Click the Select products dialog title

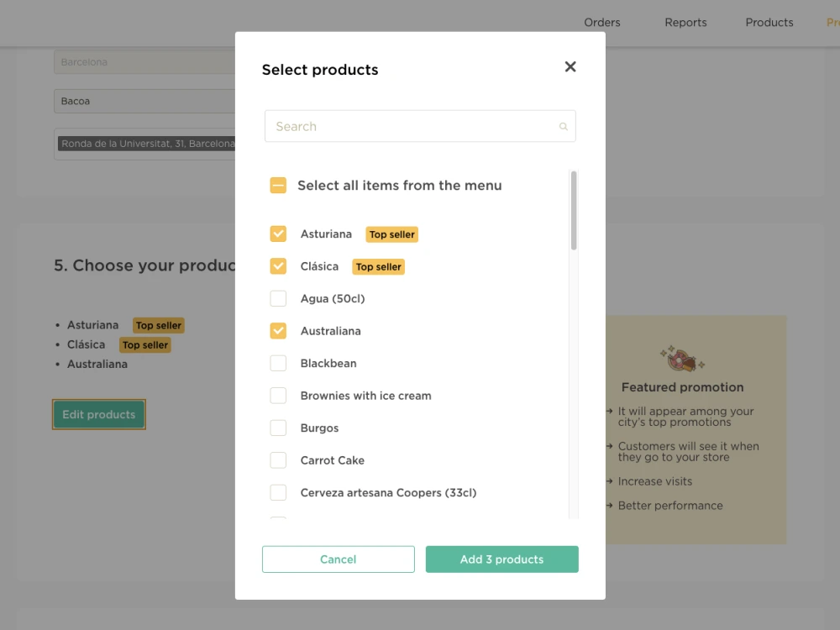(320, 70)
